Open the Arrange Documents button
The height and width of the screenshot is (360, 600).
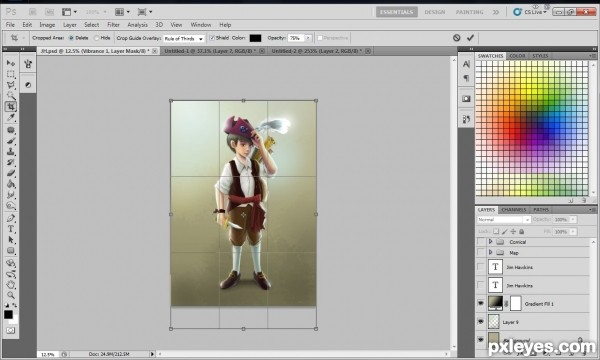click(122, 12)
